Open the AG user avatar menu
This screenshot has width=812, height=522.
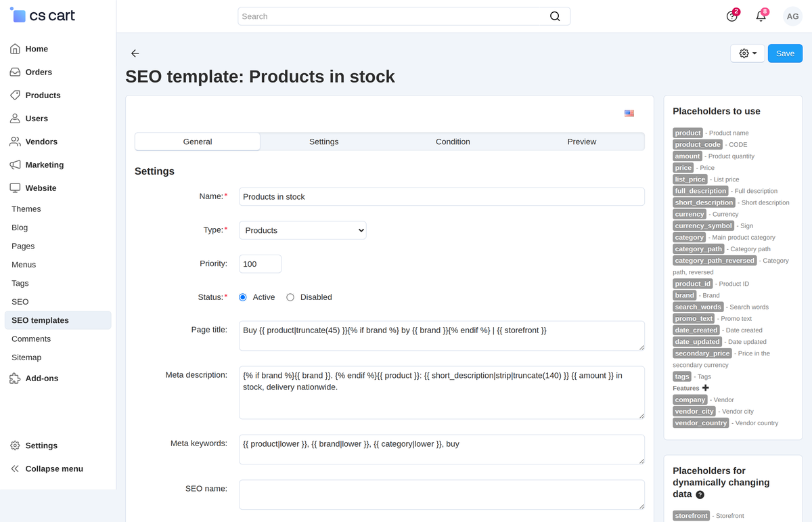[792, 16]
